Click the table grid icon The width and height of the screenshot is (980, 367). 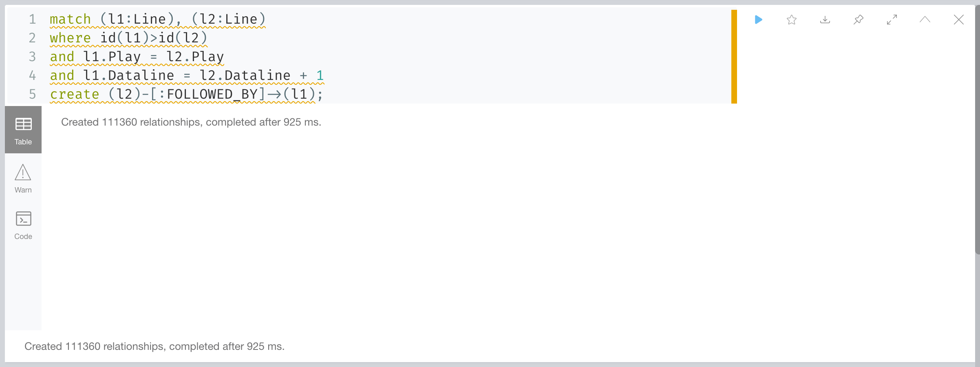(23, 124)
